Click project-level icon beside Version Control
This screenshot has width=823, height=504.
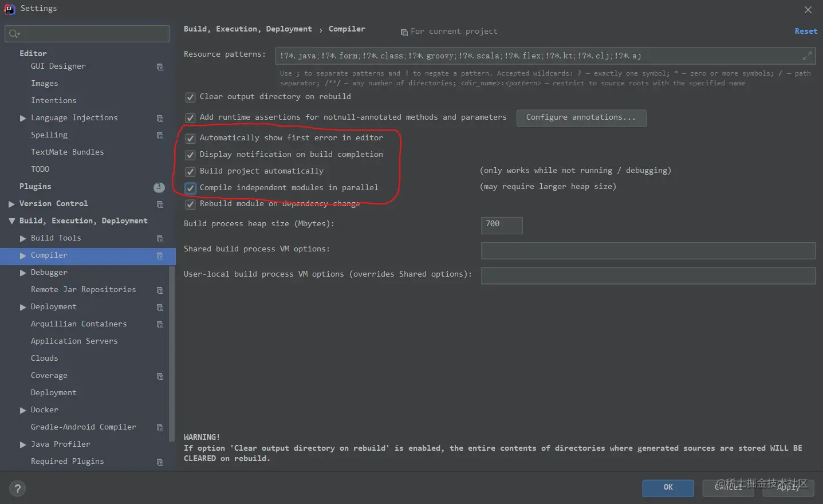(160, 204)
